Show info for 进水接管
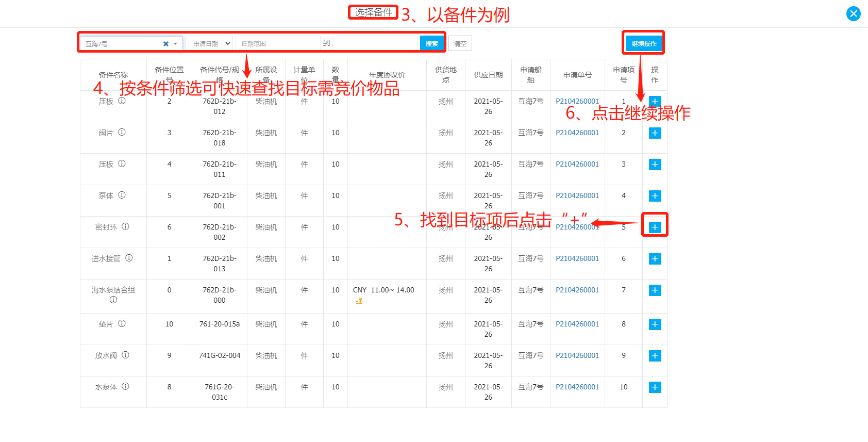 (x=129, y=258)
